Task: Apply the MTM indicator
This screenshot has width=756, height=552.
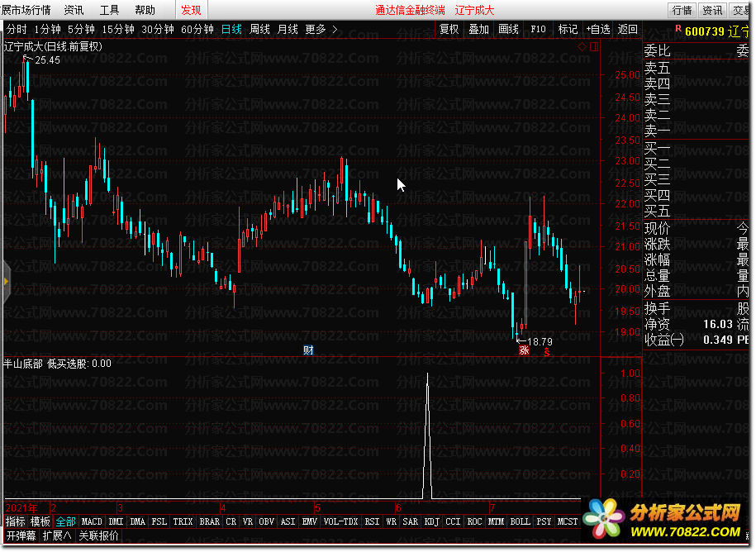Action: coord(496,521)
